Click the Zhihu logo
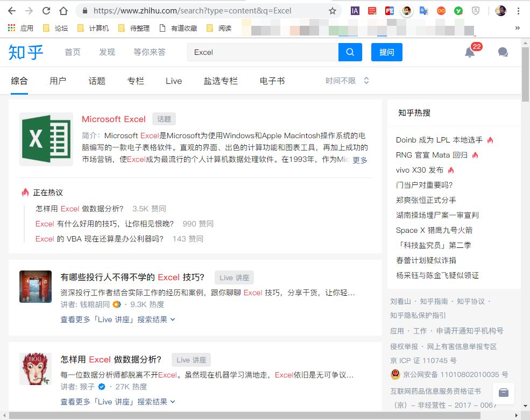This screenshot has width=530, height=420. pos(26,52)
